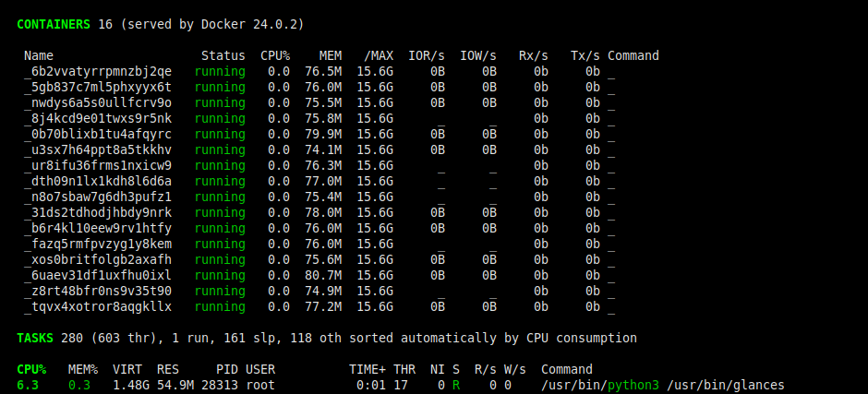
Task: Click running status of _6b2vvatyrrpmnzbj2qe
Action: click(220, 71)
